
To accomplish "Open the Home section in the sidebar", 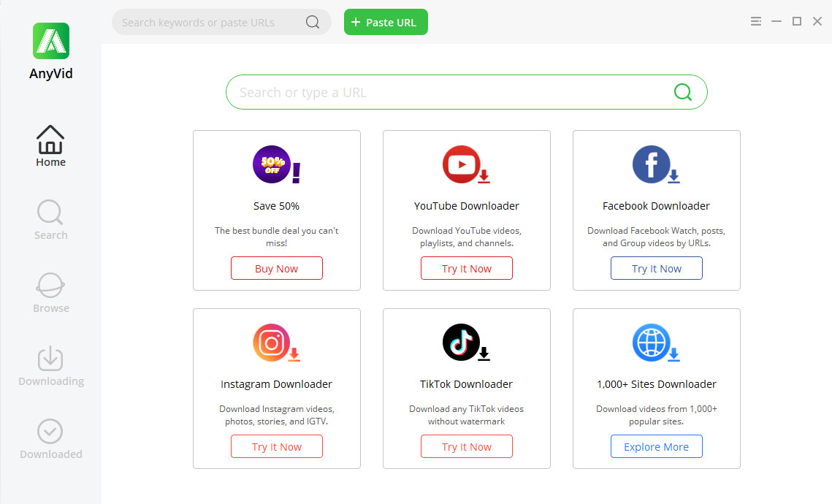I will pyautogui.click(x=50, y=145).
